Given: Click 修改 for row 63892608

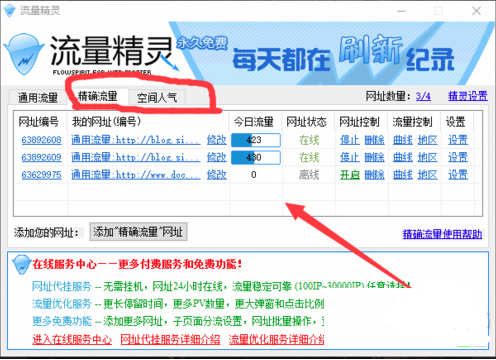Looking at the screenshot, I should tap(217, 140).
